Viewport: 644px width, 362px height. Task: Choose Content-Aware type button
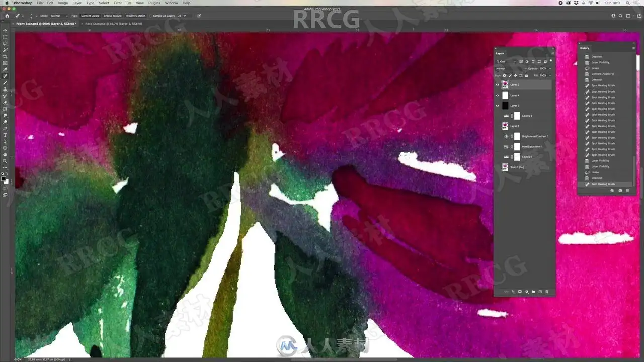(x=90, y=16)
